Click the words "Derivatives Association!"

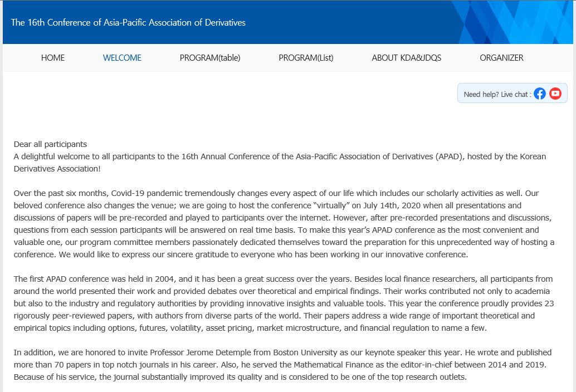click(57, 169)
